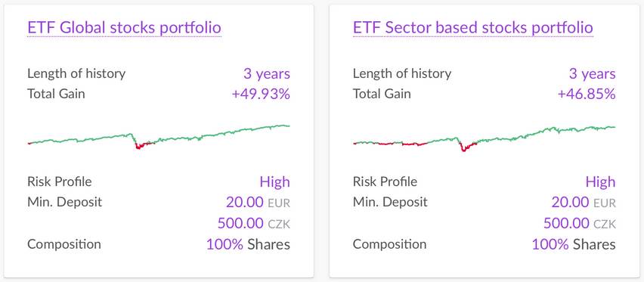Click red dip segment on Global chart

coord(141,145)
